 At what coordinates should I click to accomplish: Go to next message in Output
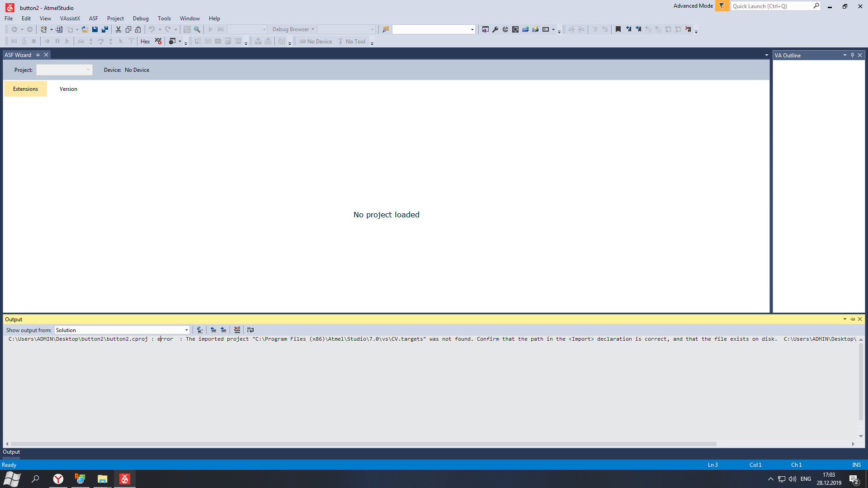(x=223, y=330)
